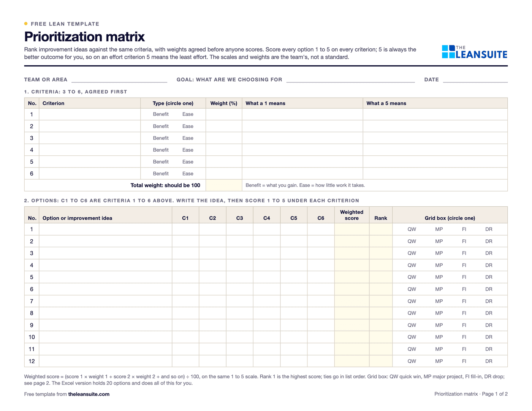Circle Benefit for criterion 1
The height and width of the screenshot is (411, 532).
point(161,114)
